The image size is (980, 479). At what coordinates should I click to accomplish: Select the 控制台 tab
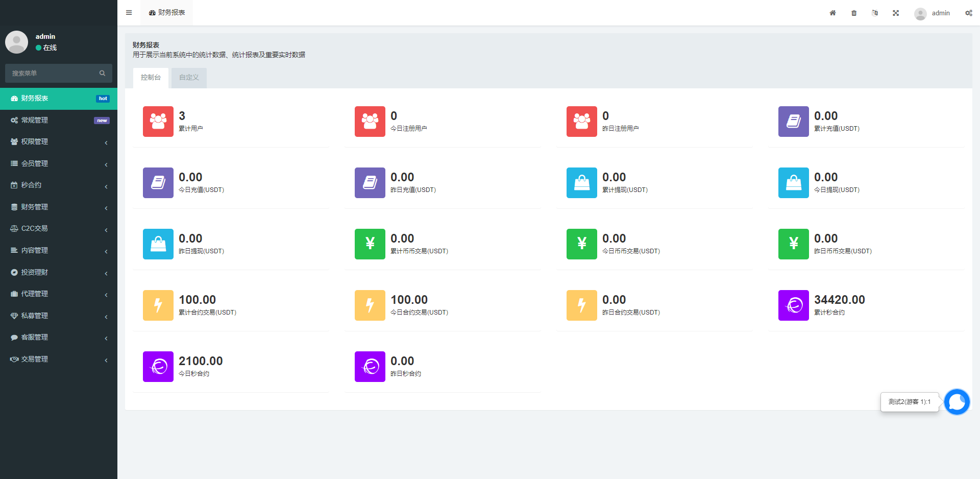(x=151, y=78)
